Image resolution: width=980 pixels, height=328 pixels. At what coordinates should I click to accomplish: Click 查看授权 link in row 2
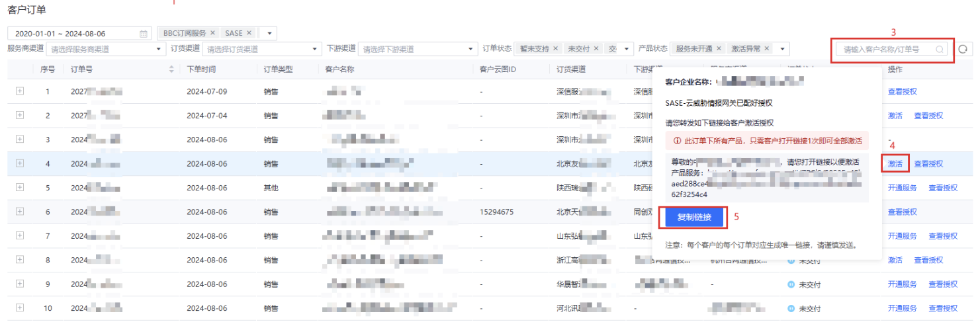[x=928, y=115]
